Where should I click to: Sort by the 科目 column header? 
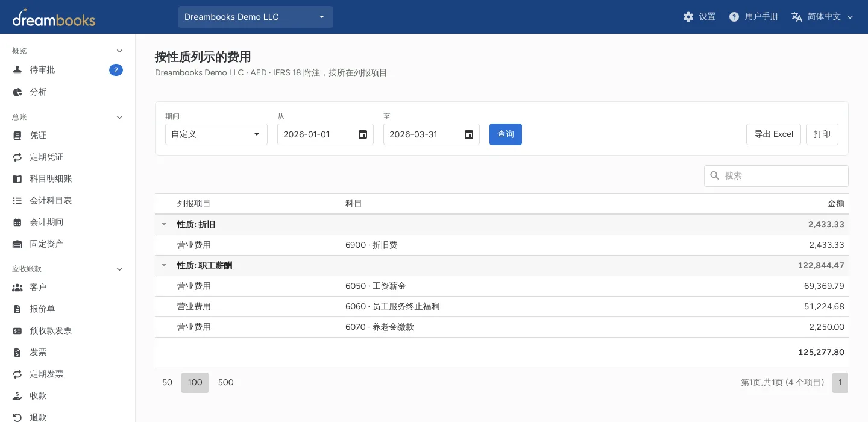click(x=354, y=204)
